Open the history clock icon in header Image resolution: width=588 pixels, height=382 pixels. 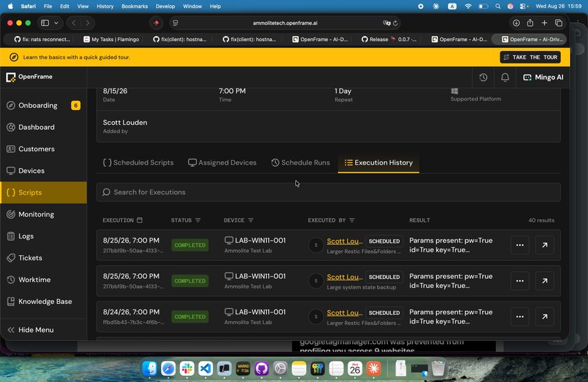click(x=483, y=77)
